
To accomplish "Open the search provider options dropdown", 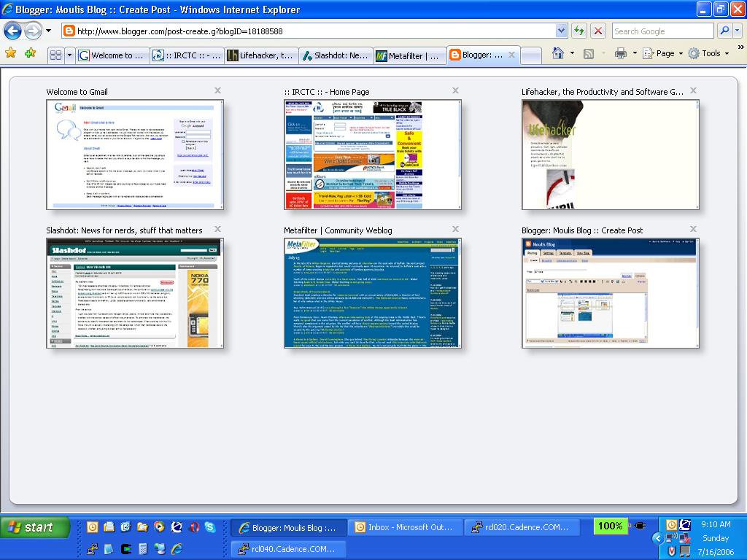I will coord(737,31).
